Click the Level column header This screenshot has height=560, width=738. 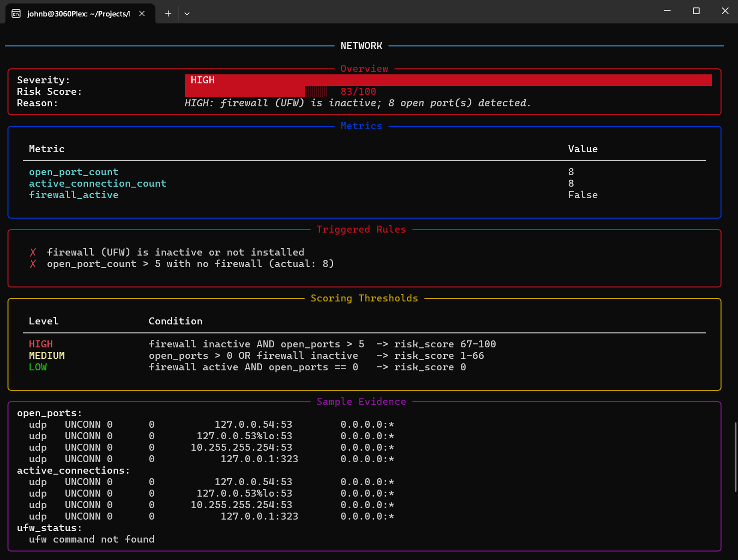point(43,321)
